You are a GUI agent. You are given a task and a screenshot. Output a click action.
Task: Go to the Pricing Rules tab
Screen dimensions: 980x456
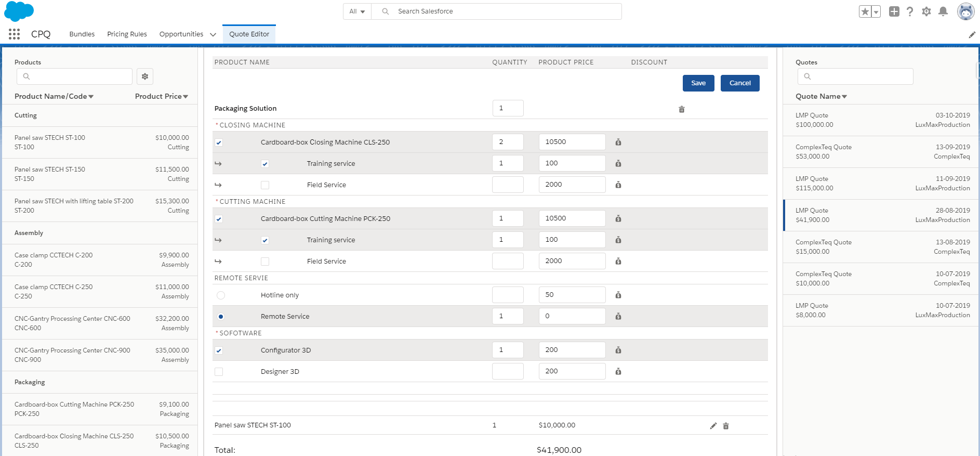[x=127, y=34]
